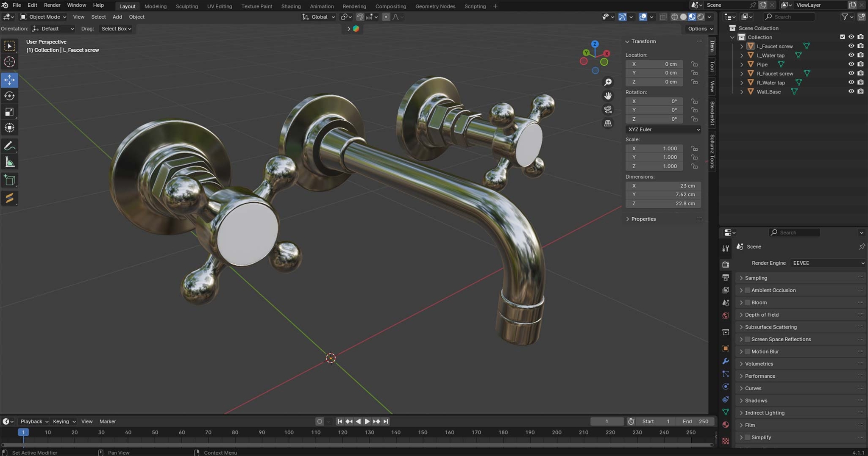This screenshot has width=868, height=456.
Task: Switch to rendered viewport shading
Action: (x=701, y=17)
